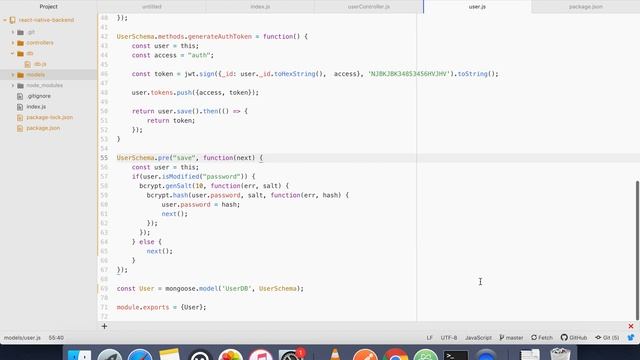Open the master branch selector
This screenshot has height=360, width=640.
point(511,338)
